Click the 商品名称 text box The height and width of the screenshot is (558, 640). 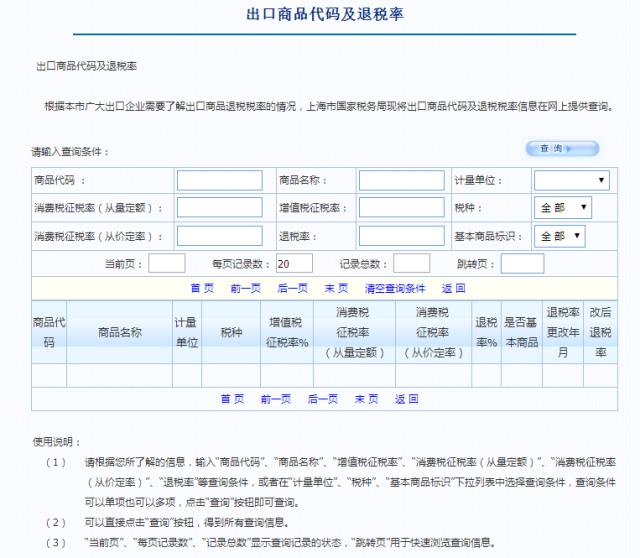[401, 180]
